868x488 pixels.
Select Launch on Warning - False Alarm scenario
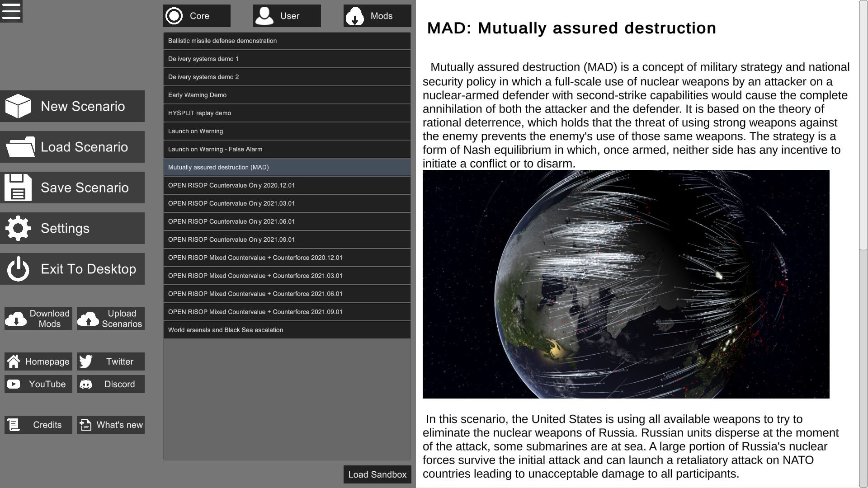[287, 149]
